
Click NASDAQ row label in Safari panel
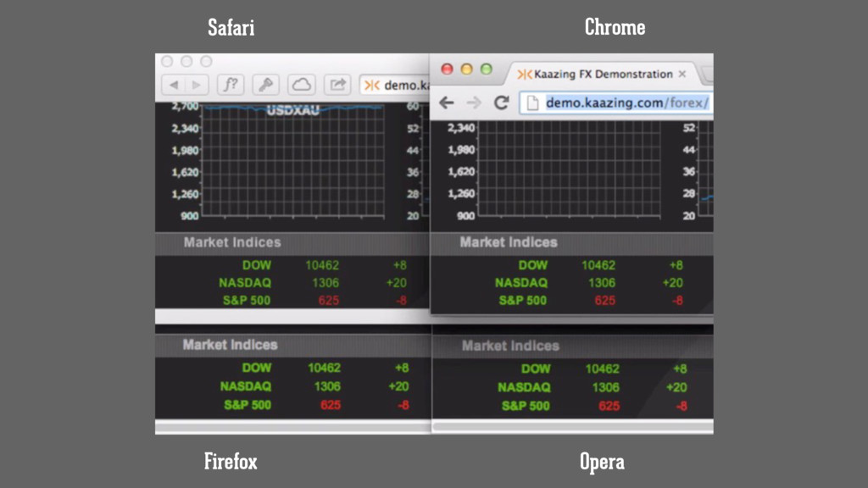click(x=245, y=283)
